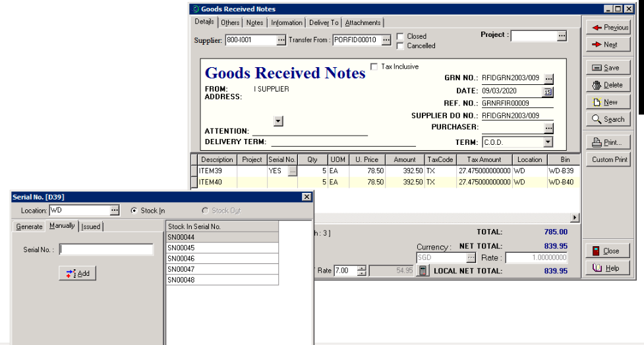Open Manually tab in Serial dialog
Image resolution: width=644 pixels, height=345 pixels.
pos(62,226)
